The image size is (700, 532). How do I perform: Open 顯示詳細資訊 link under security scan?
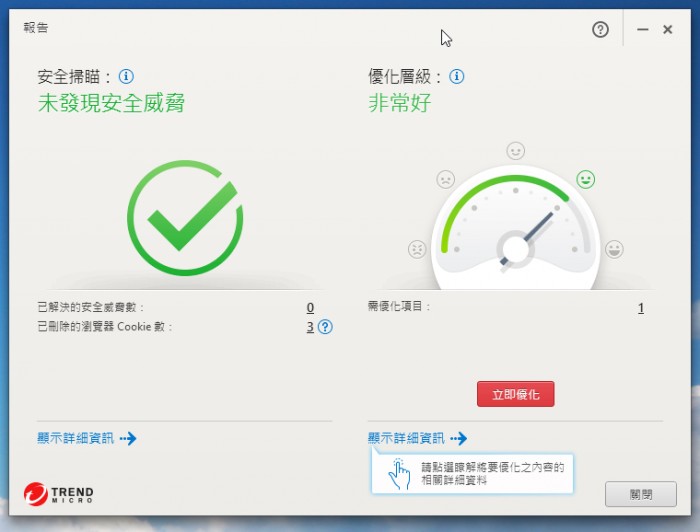[x=87, y=438]
